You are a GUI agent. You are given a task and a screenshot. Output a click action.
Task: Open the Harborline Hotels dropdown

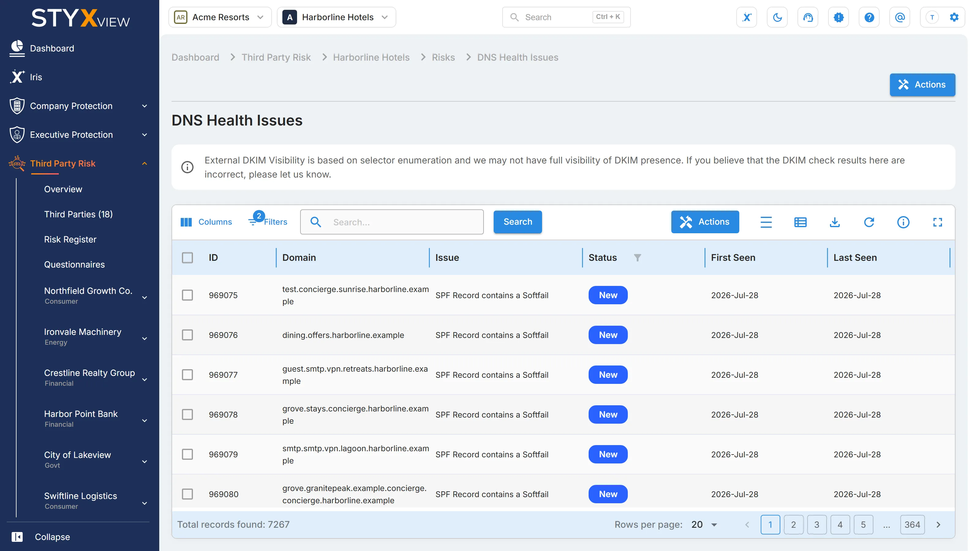tap(336, 17)
